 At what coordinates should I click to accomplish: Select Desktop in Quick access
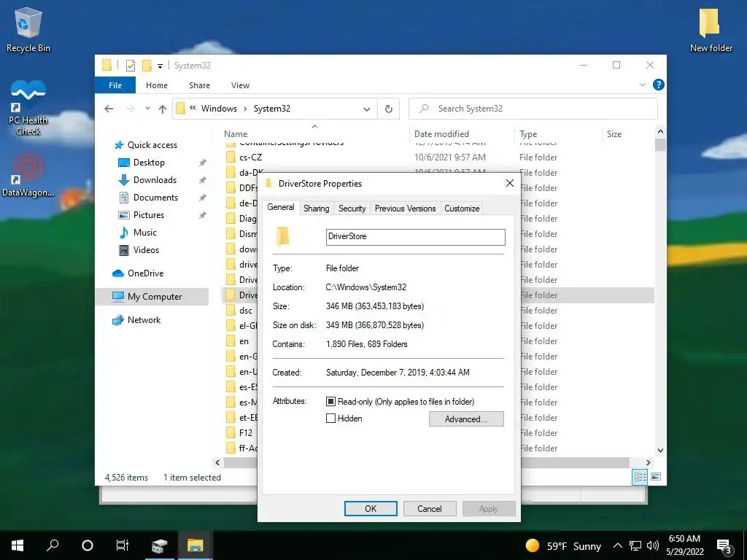pyautogui.click(x=149, y=163)
